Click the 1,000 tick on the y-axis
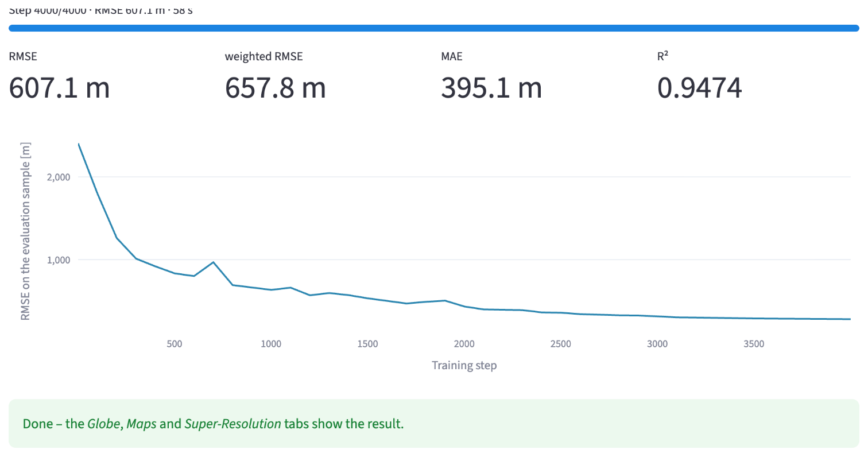The width and height of the screenshot is (868, 453). pyautogui.click(x=58, y=260)
